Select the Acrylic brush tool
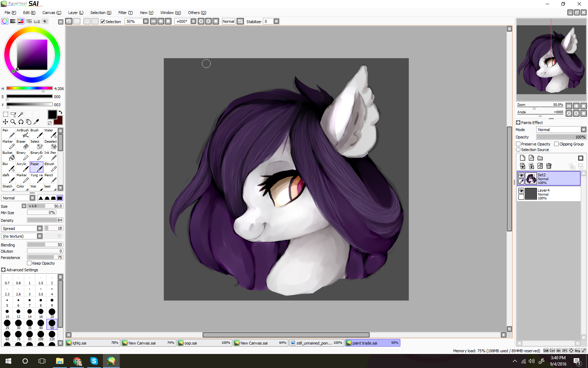588x368 pixels. [x=23, y=167]
